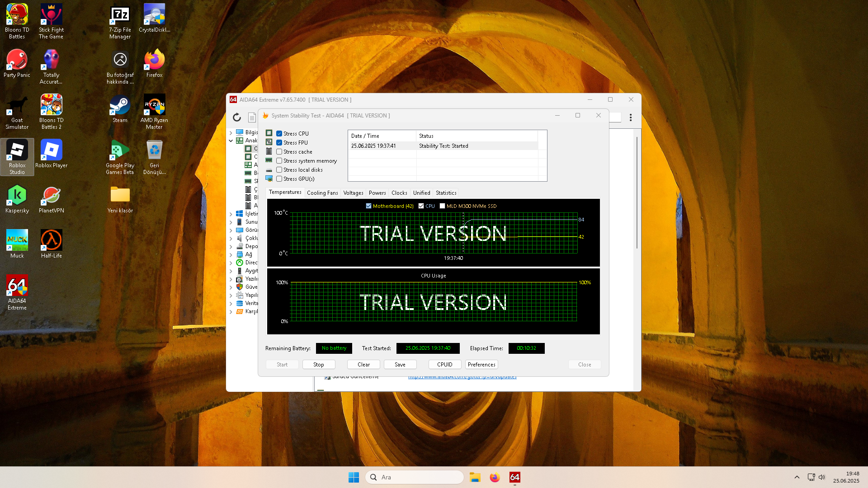This screenshot has height=488, width=868.
Task: Stop the stability test
Action: (x=319, y=365)
